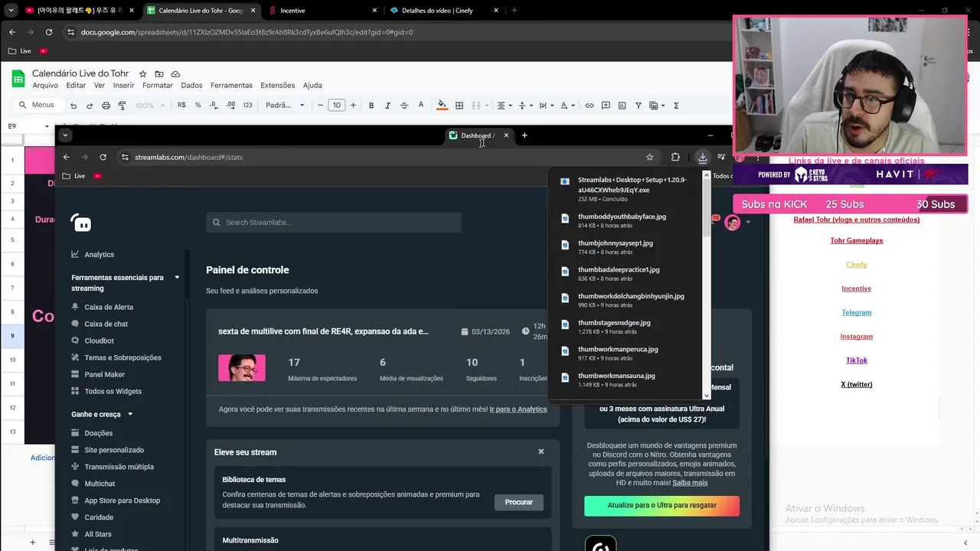Click the downloads panel scrollbar down arrow

pyautogui.click(x=706, y=396)
